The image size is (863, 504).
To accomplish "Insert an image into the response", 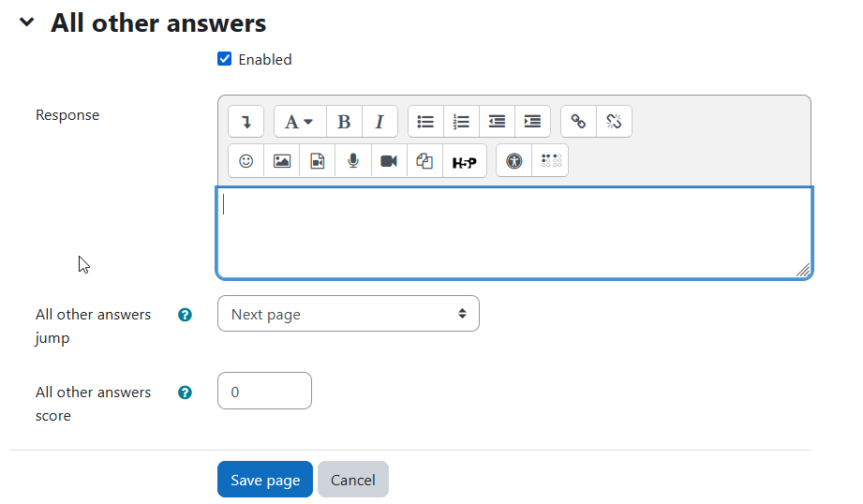I will pyautogui.click(x=282, y=161).
